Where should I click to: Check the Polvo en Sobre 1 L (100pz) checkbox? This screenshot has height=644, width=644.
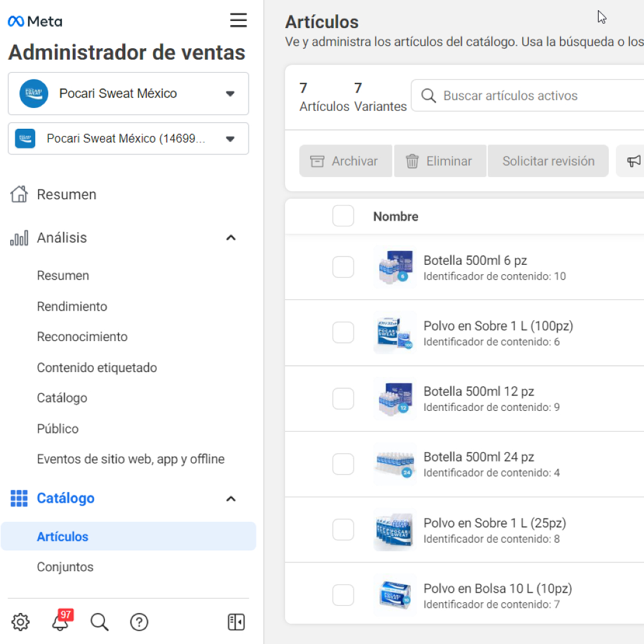tap(343, 333)
